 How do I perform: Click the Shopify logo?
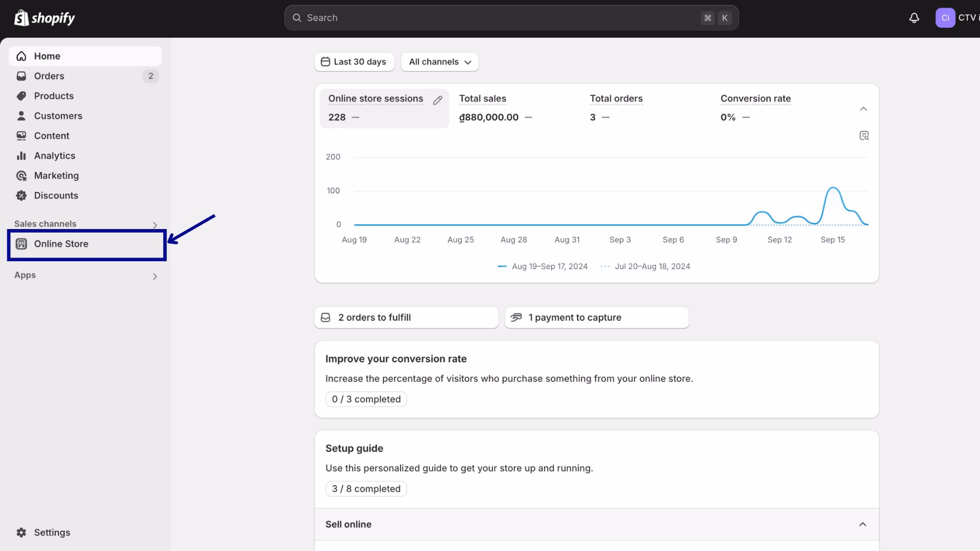44,18
